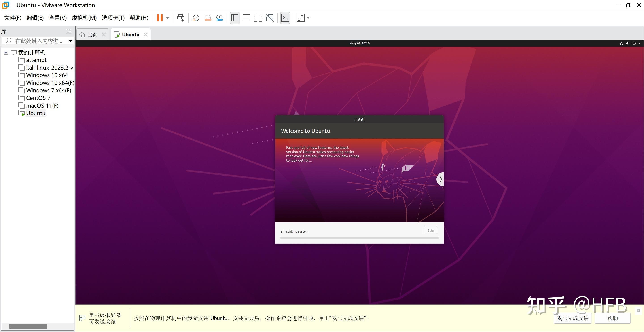Image resolution: width=644 pixels, height=332 pixels.
Task: Select the Windows 7 x64(F) virtual machine
Action: tap(49, 90)
